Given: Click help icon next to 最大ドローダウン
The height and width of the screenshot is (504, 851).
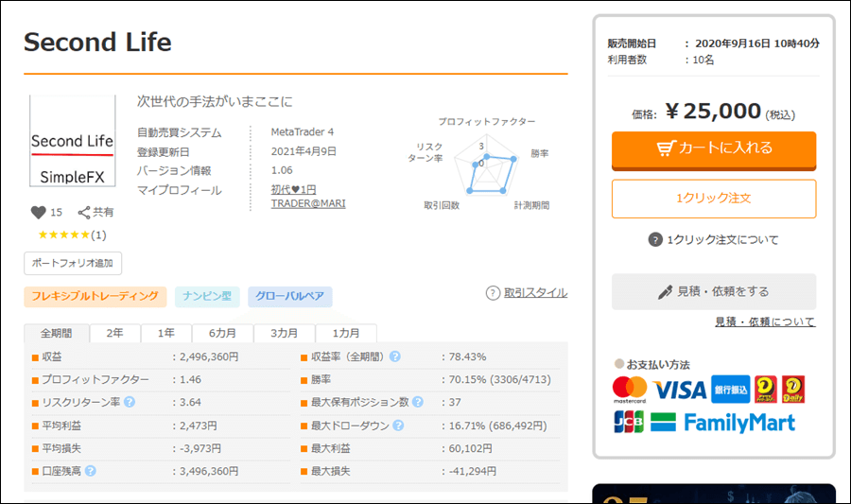Looking at the screenshot, I should click(x=395, y=426).
